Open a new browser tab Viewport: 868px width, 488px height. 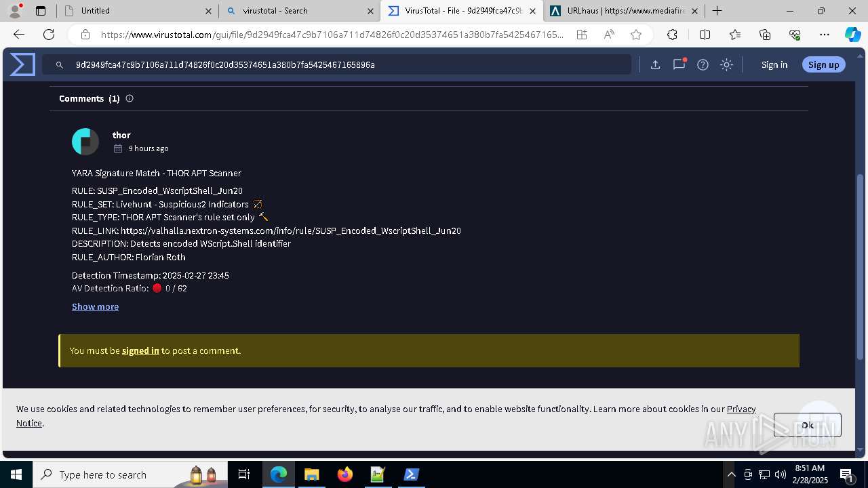(717, 11)
